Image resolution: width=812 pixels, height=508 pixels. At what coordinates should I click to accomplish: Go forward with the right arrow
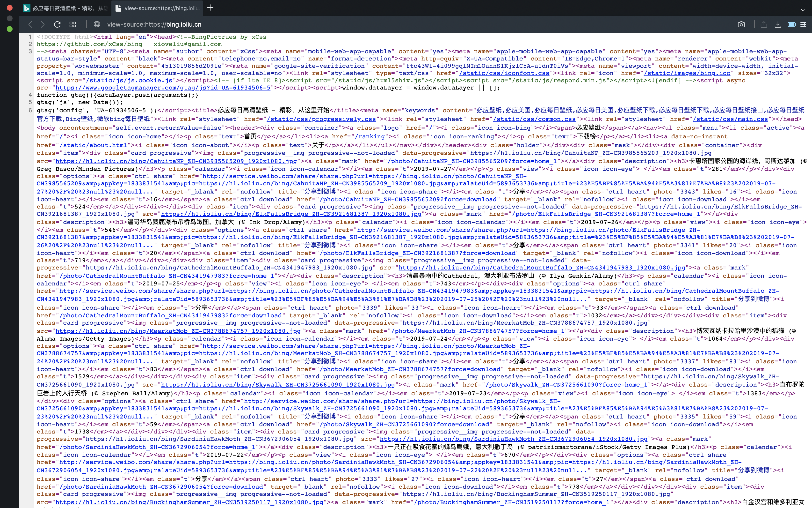coord(43,24)
